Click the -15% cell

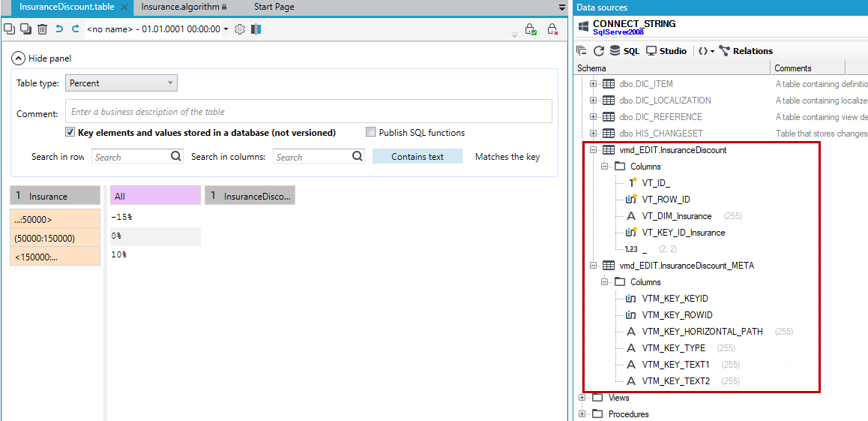155,217
